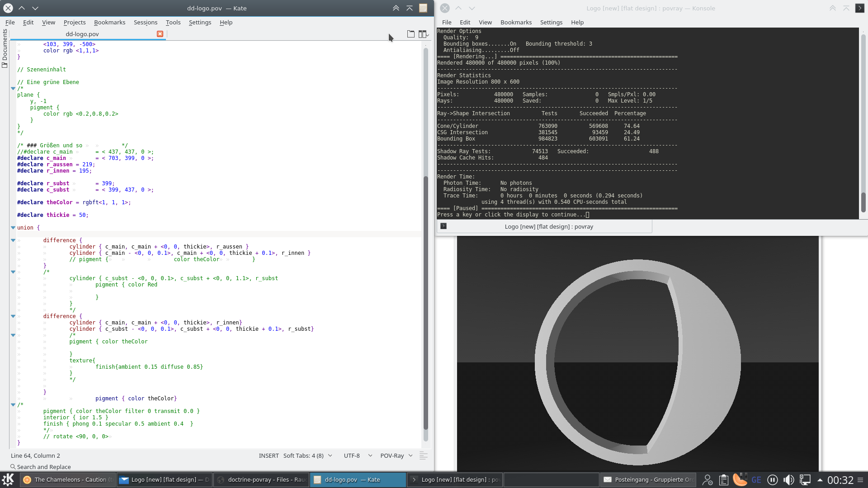Click the Konsole new tab icon
This screenshot has height=488, width=868.
coord(443,226)
